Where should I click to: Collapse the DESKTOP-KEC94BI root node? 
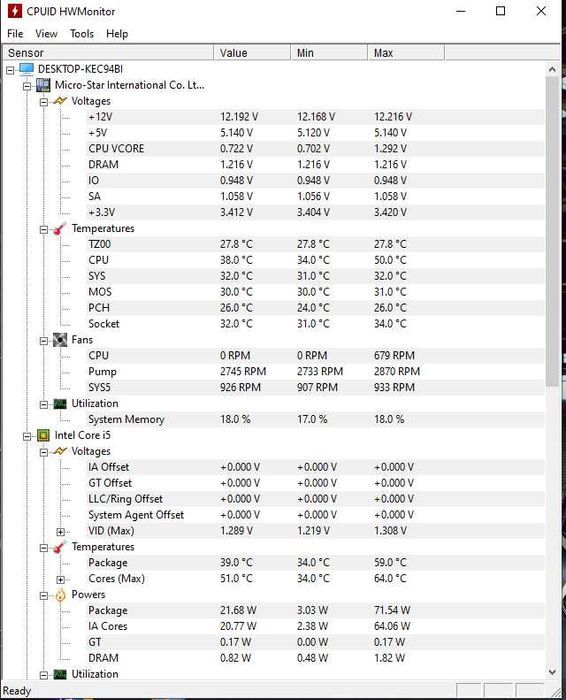[x=10, y=70]
